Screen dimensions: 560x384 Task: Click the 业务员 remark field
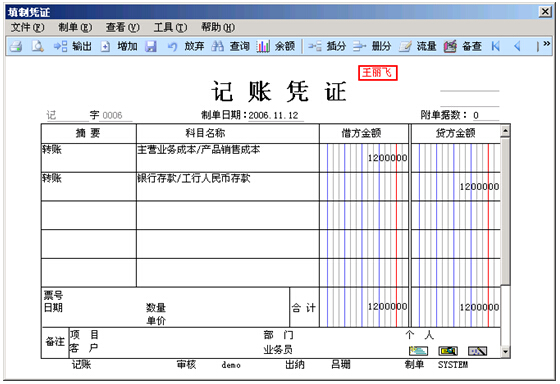[x=278, y=349]
